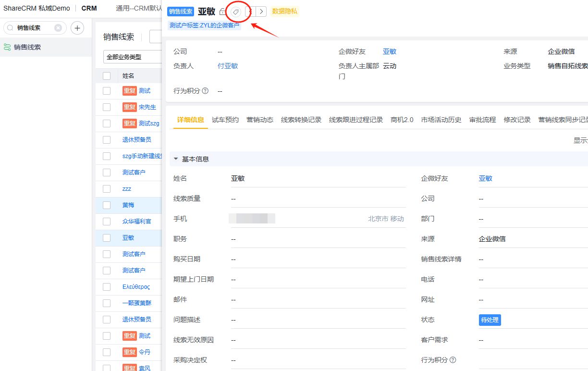The width and height of the screenshot is (588, 371).
Task: Click the magnifier icon in the search field
Action: (x=10, y=28)
